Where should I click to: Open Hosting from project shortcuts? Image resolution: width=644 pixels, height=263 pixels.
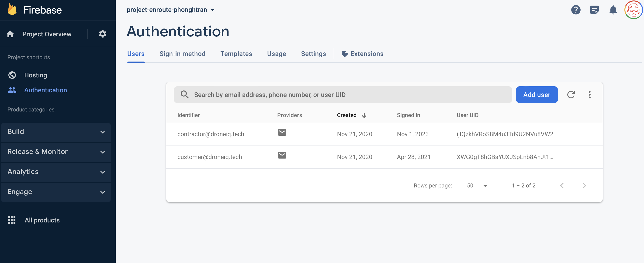tap(35, 75)
